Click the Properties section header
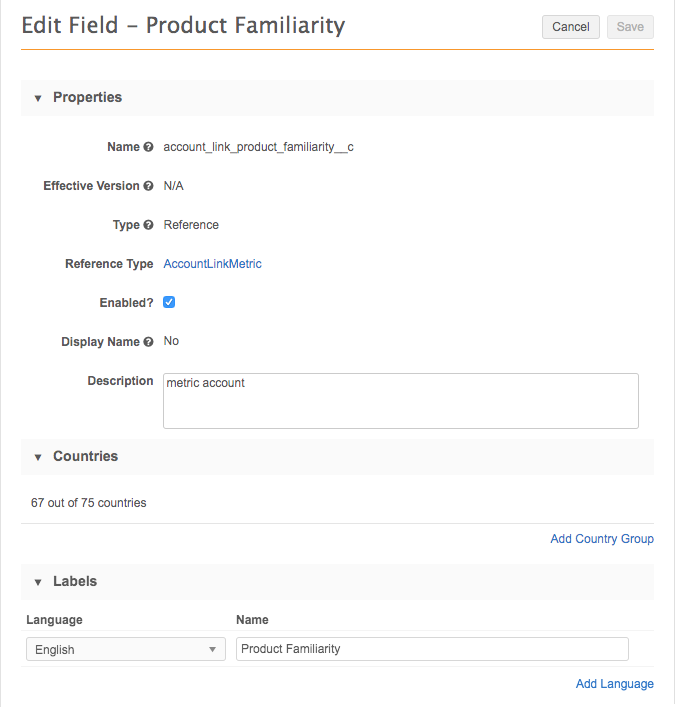Screen dimensions: 675x707 87,98
